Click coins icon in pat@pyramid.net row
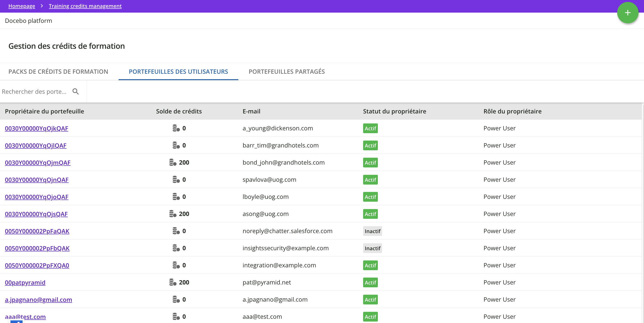Screen dimensions: 644x323 pyautogui.click(x=173, y=282)
